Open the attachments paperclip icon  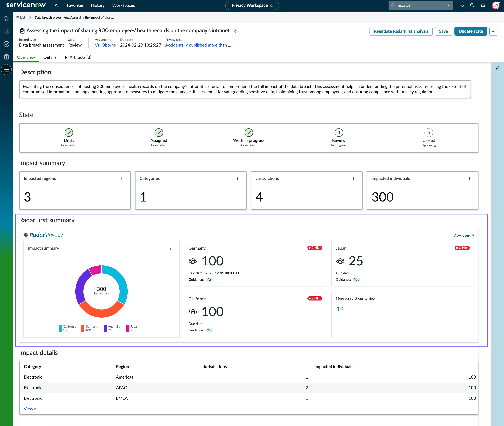498,68
